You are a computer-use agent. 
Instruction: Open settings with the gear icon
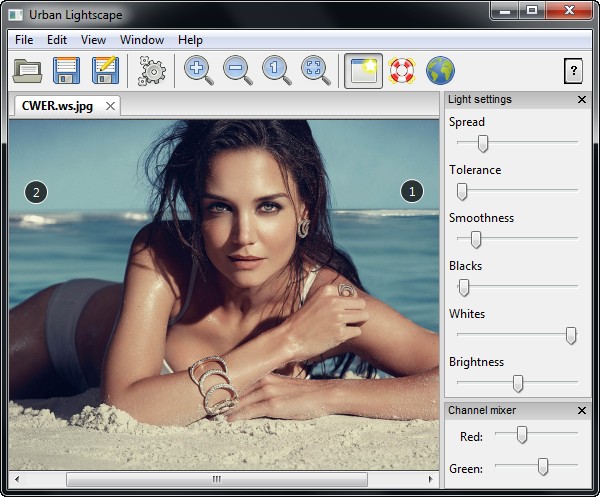coord(152,71)
